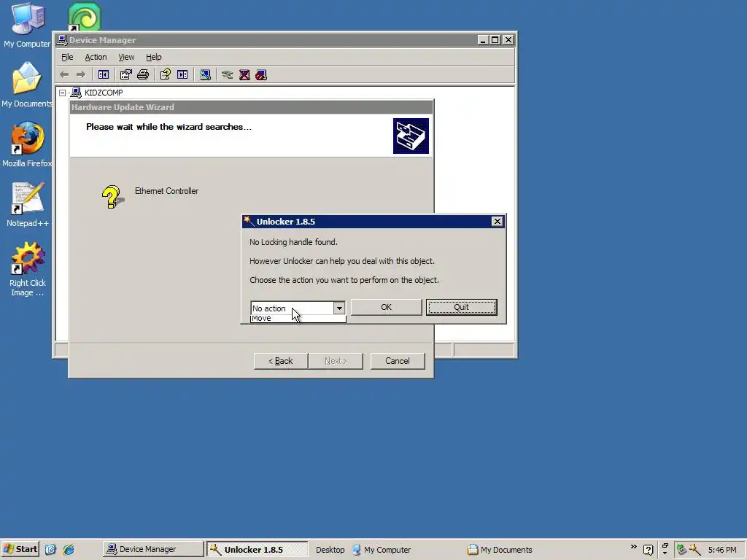Click OK in Unlocker dialog
This screenshot has height=560, width=747.
coord(387,307)
